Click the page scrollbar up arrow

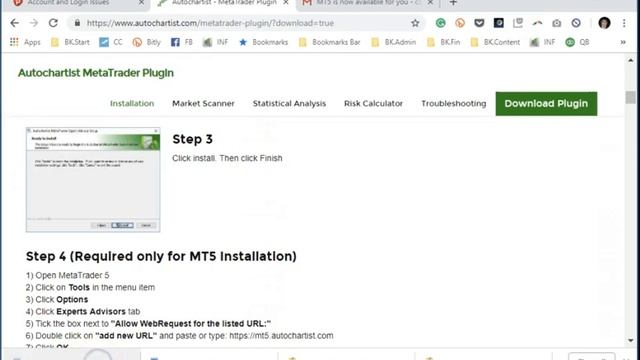(x=631, y=60)
